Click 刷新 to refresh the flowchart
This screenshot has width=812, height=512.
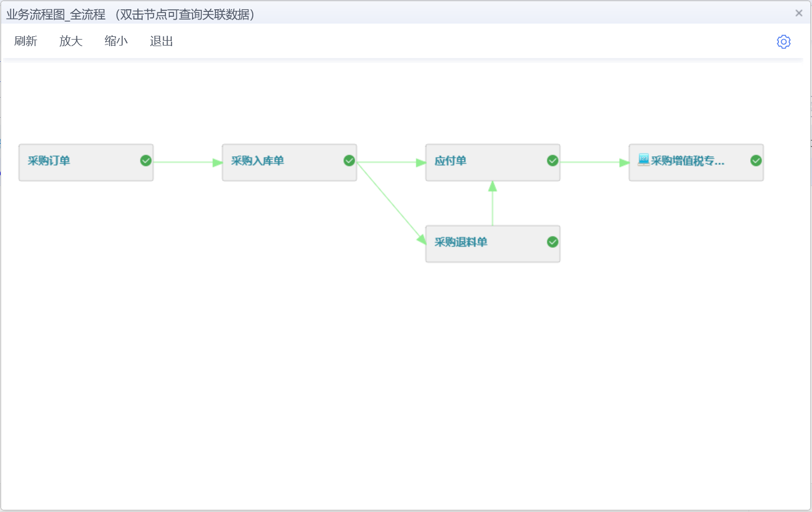click(x=25, y=41)
